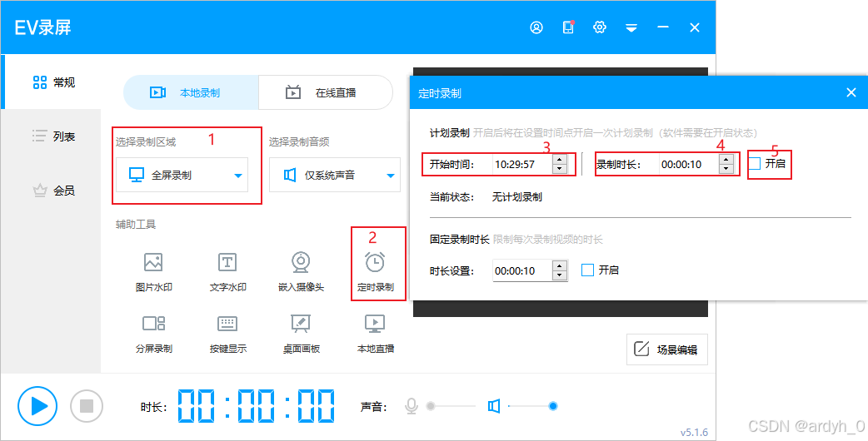Open settings gear in title bar
The width and height of the screenshot is (868, 441).
tap(600, 27)
